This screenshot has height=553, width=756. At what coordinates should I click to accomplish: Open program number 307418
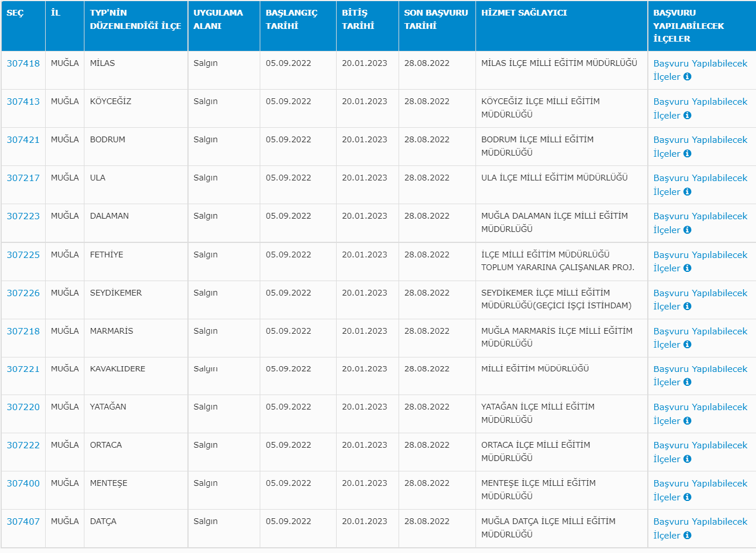(23, 64)
